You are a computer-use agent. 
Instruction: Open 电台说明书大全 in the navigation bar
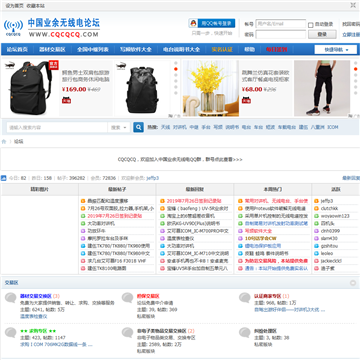pyautogui.click(x=181, y=50)
